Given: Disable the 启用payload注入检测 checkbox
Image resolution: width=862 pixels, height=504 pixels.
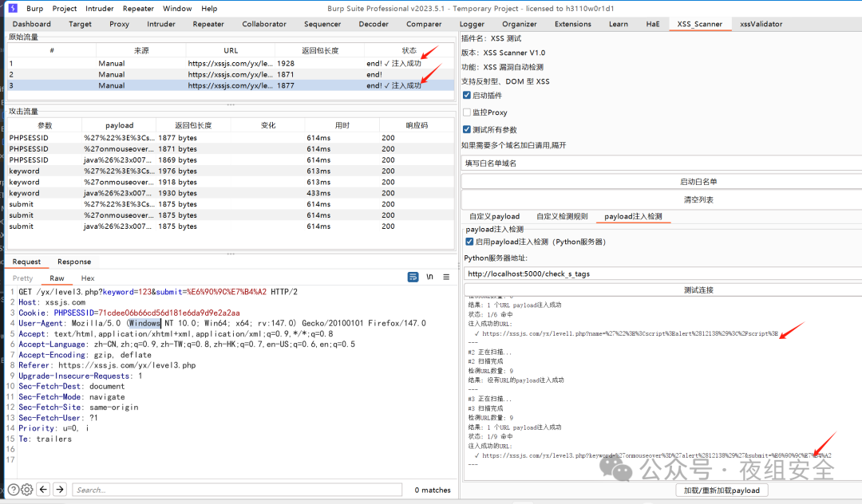Looking at the screenshot, I should coord(470,242).
